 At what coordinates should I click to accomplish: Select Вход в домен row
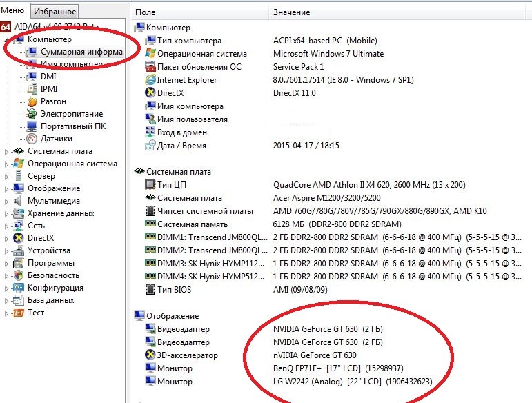point(331,132)
